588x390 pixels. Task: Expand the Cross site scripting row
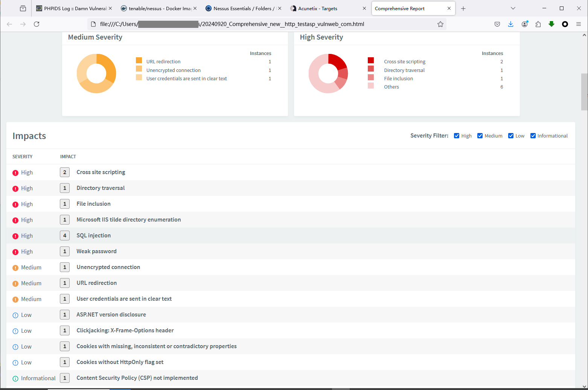101,172
